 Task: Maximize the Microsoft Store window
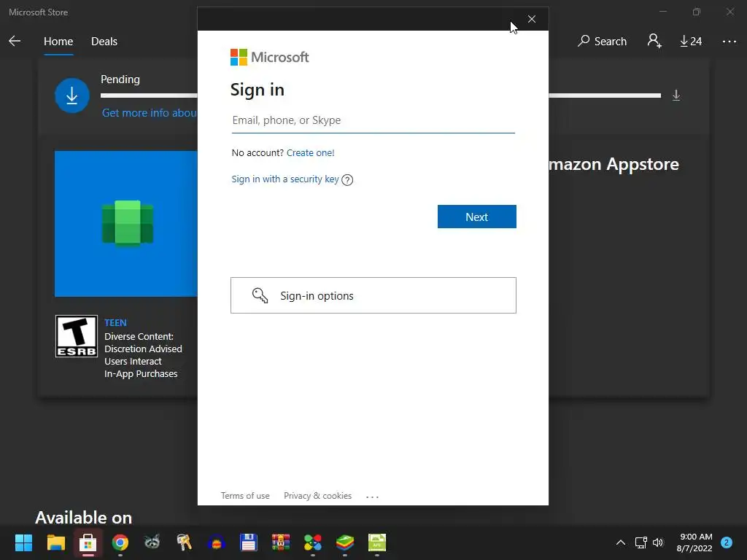(x=697, y=12)
